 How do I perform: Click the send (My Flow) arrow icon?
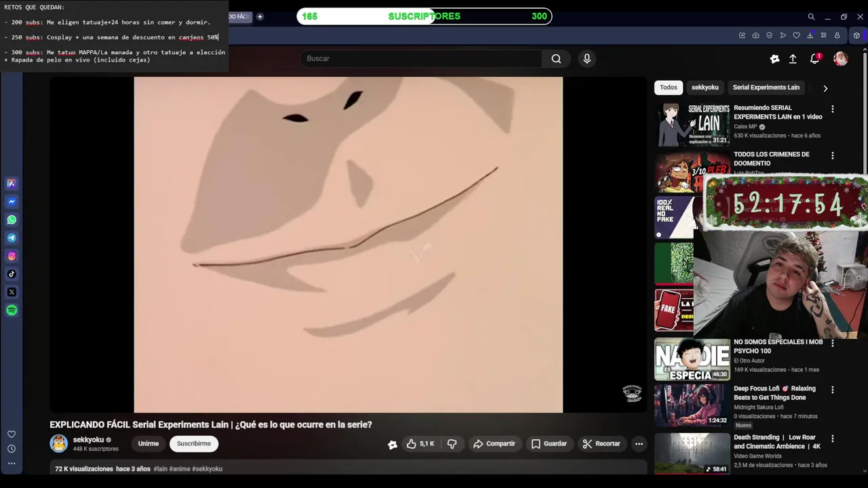783,35
